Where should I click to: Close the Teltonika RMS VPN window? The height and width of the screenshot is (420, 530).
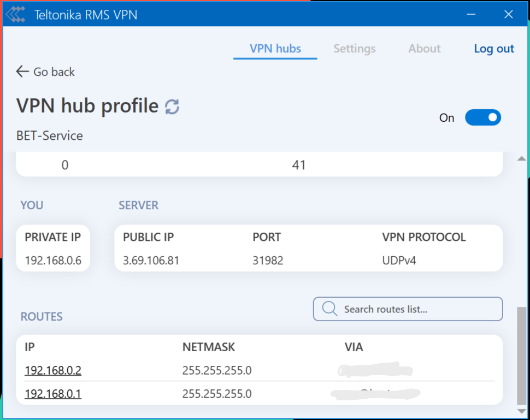point(509,14)
